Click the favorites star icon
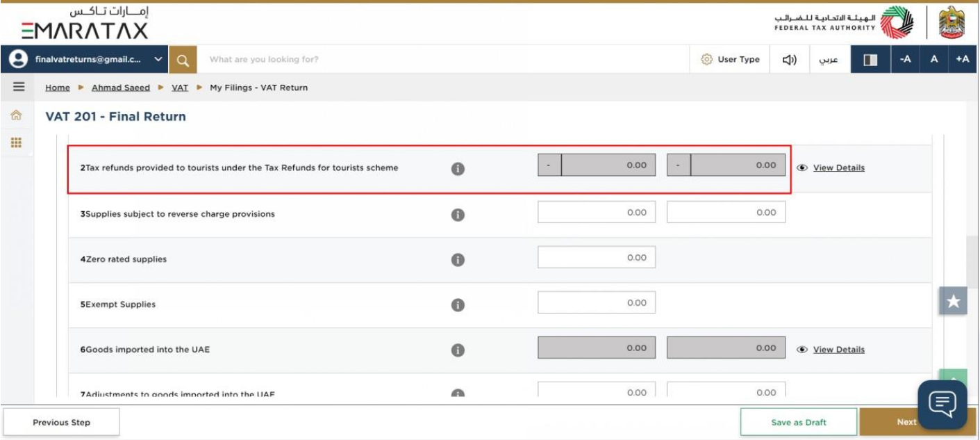 click(953, 301)
